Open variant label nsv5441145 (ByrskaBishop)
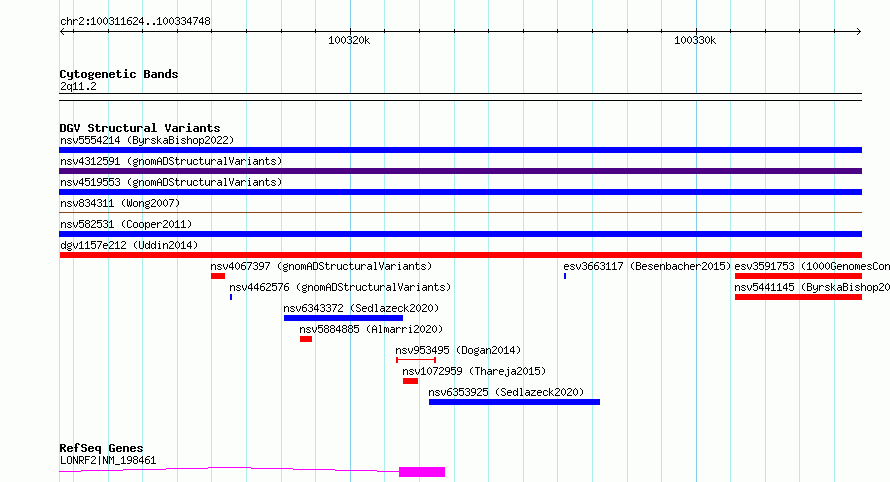 [812, 287]
